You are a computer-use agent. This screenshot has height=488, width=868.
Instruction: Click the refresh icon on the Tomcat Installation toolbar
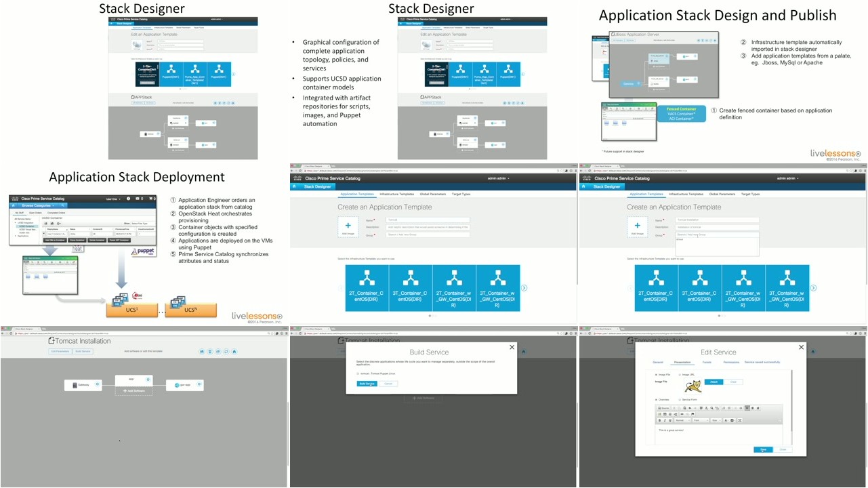coord(226,352)
